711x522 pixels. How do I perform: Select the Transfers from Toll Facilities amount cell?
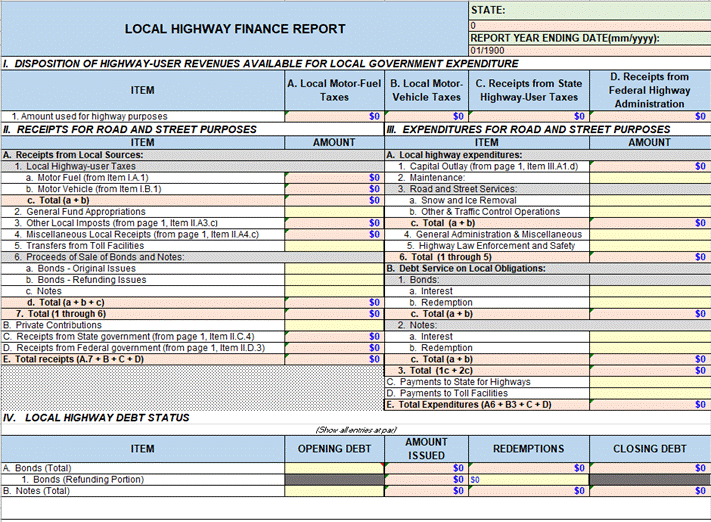pyautogui.click(x=334, y=246)
